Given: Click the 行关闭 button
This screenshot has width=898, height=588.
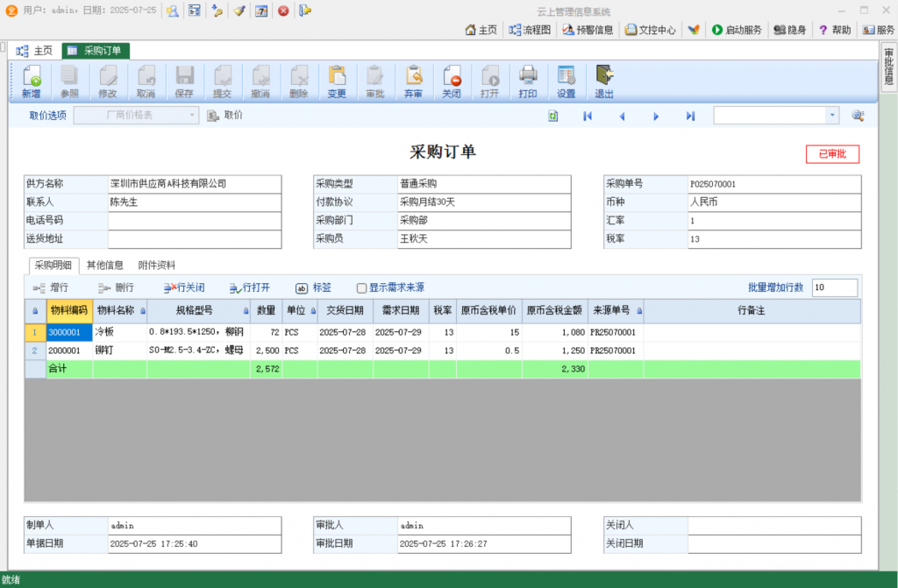Looking at the screenshot, I should pos(184,287).
